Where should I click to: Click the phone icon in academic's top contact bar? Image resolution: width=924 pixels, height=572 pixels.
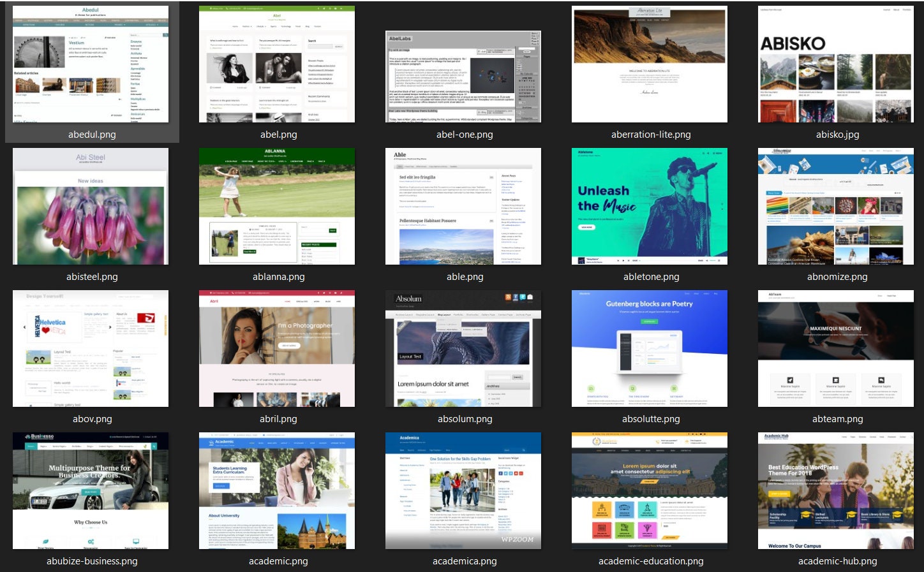[212, 434]
